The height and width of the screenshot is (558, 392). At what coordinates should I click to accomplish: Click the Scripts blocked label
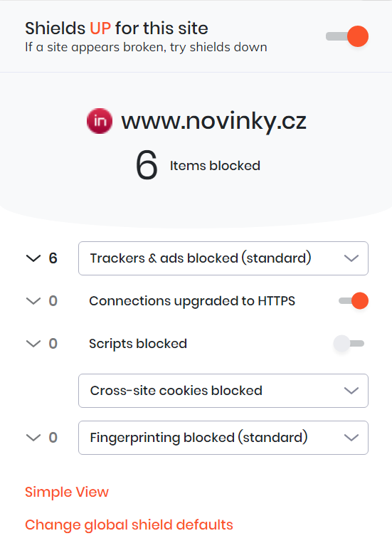pos(138,344)
